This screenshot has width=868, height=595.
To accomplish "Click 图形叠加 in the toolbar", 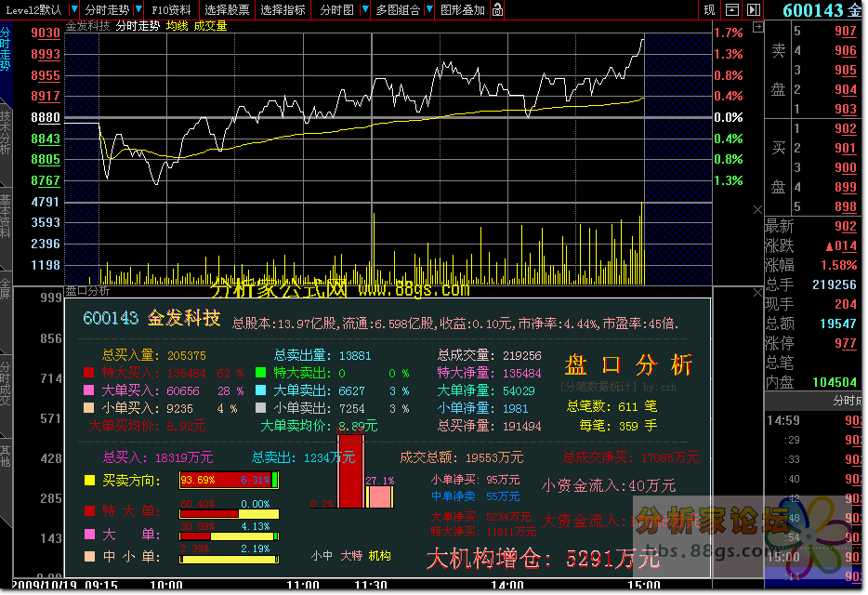I will click(x=462, y=10).
